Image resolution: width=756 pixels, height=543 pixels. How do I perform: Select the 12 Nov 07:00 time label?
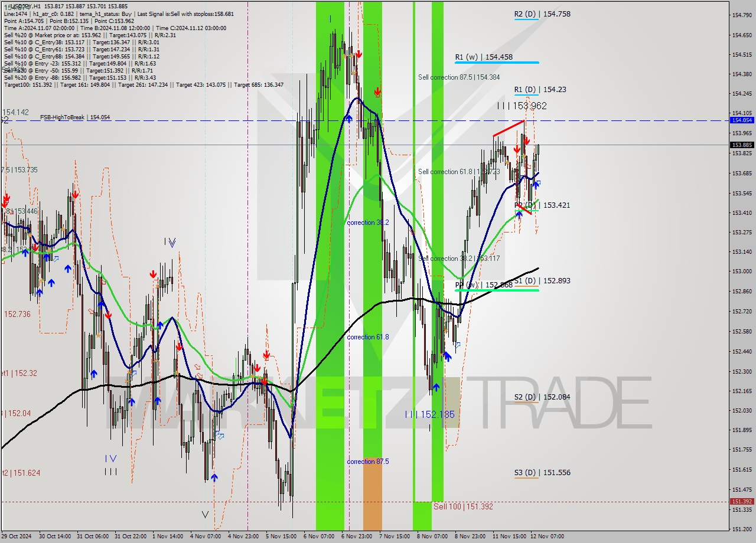tap(547, 537)
